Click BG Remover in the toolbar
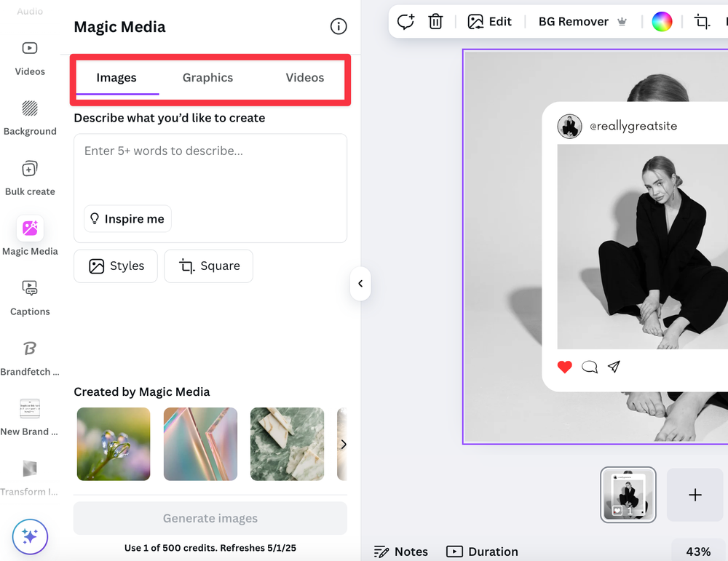Viewport: 728px width, 561px height. (x=573, y=21)
